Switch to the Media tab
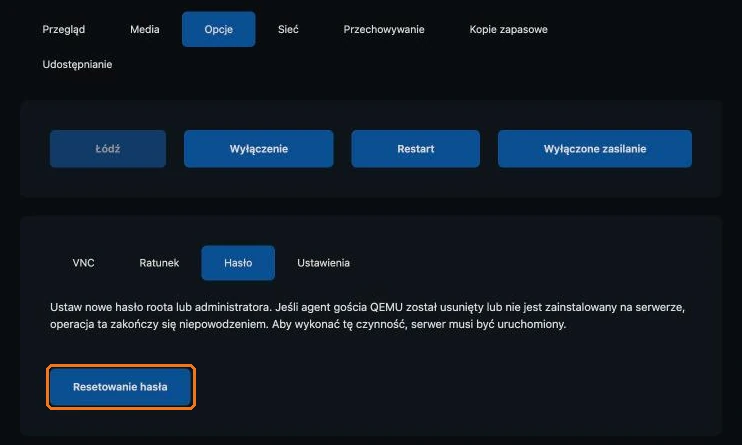Viewport: 742px width, 445px height. click(x=144, y=29)
